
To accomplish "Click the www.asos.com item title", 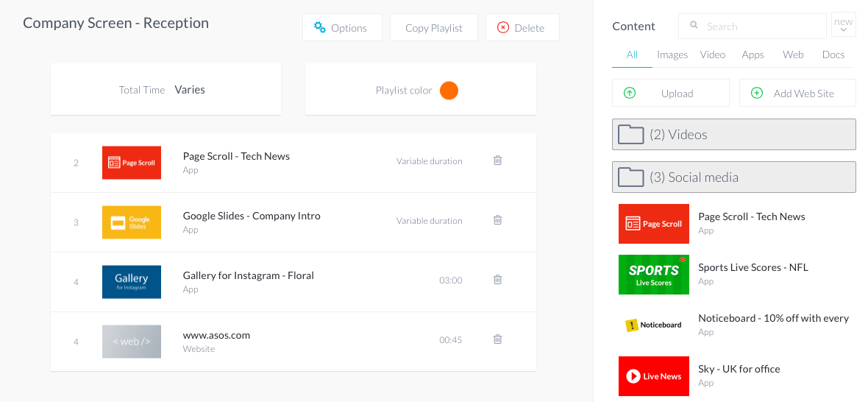I will tap(216, 336).
